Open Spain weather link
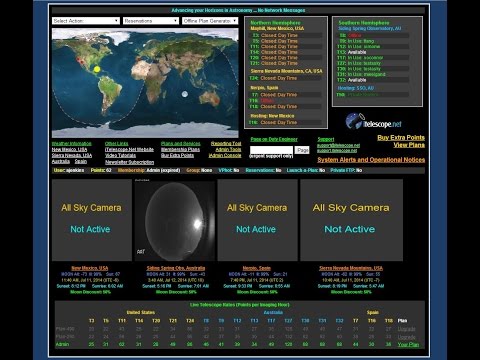The image size is (480, 360). (x=81, y=161)
